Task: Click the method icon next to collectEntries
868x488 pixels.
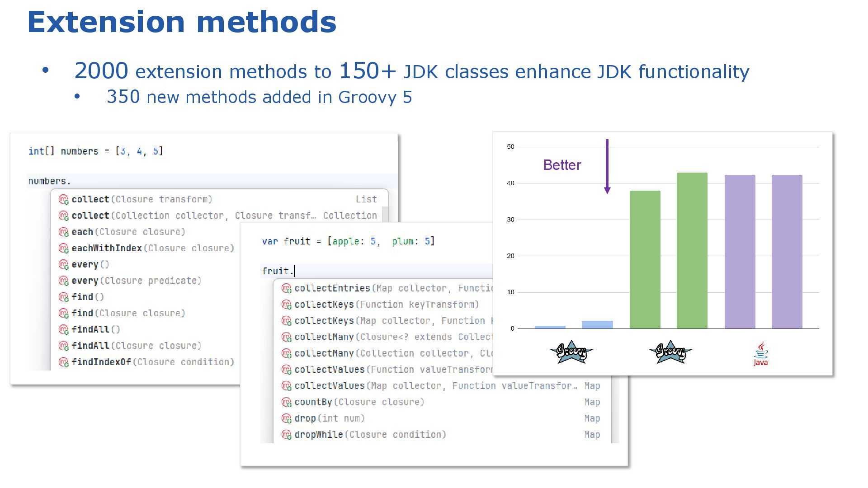Action: (x=286, y=288)
